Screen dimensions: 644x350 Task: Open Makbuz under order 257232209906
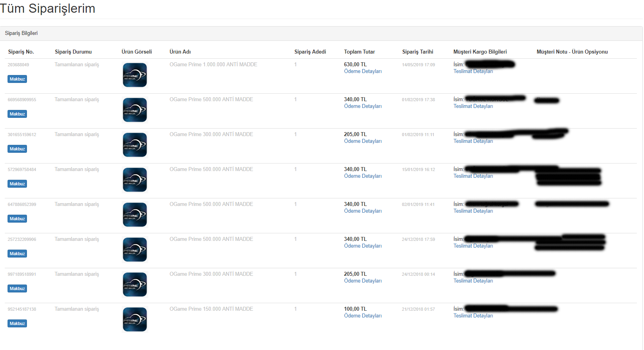(x=17, y=254)
